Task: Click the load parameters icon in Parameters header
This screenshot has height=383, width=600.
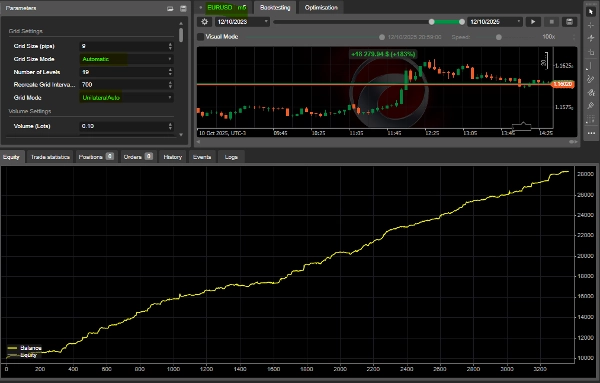Action: 170,8
